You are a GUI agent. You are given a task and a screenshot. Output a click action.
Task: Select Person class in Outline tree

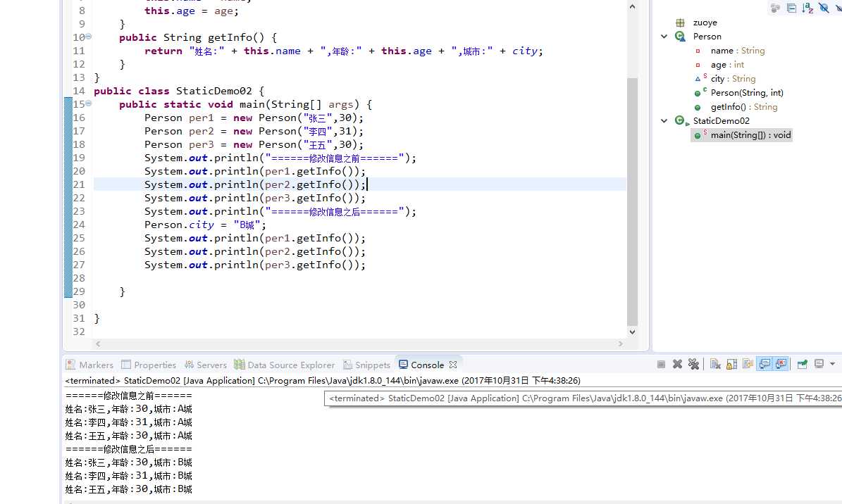(707, 37)
